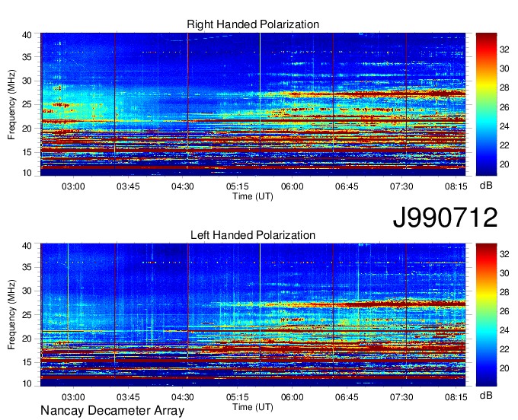This screenshot has height=420, width=518.
Task: Click the 32 dB value on Right Handed colorbar
Action: tap(504, 49)
